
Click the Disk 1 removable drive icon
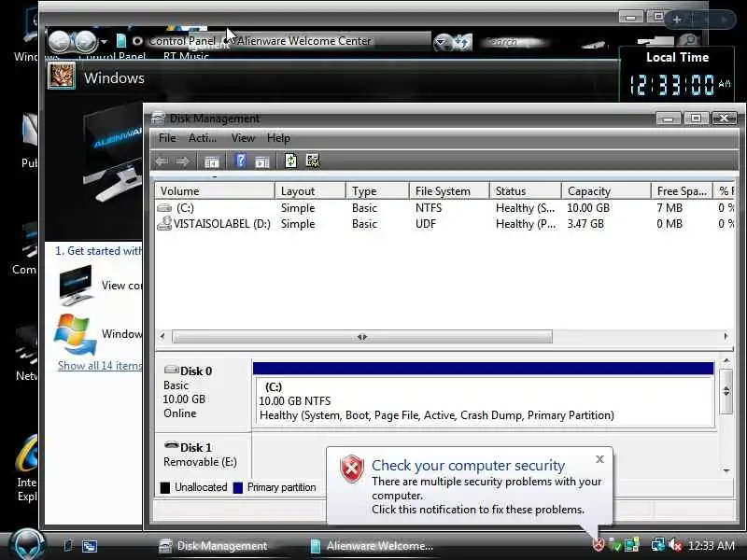click(172, 446)
